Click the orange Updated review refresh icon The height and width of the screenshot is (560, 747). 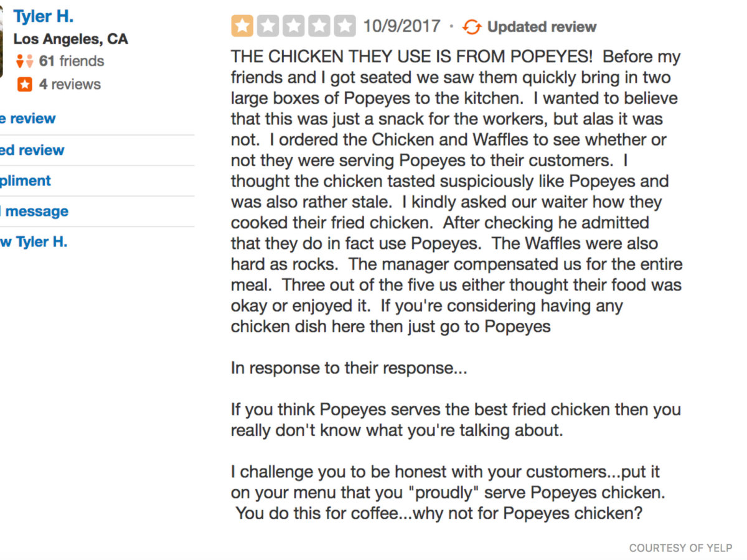pos(472,26)
